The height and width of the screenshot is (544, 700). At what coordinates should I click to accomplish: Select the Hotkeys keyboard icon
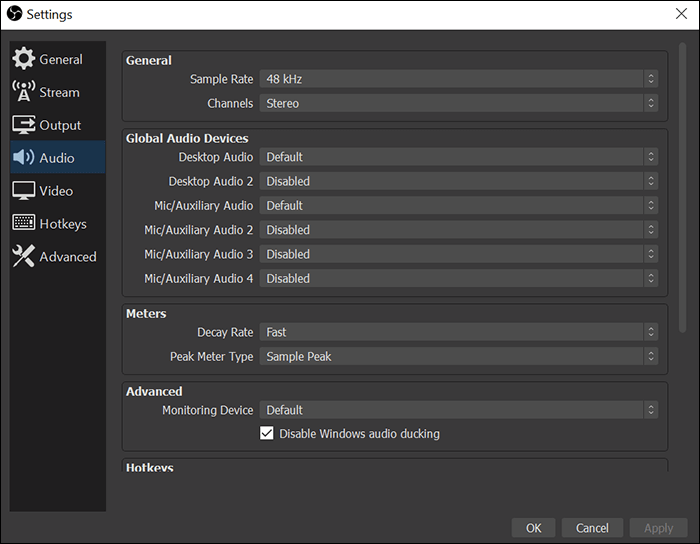tap(23, 224)
